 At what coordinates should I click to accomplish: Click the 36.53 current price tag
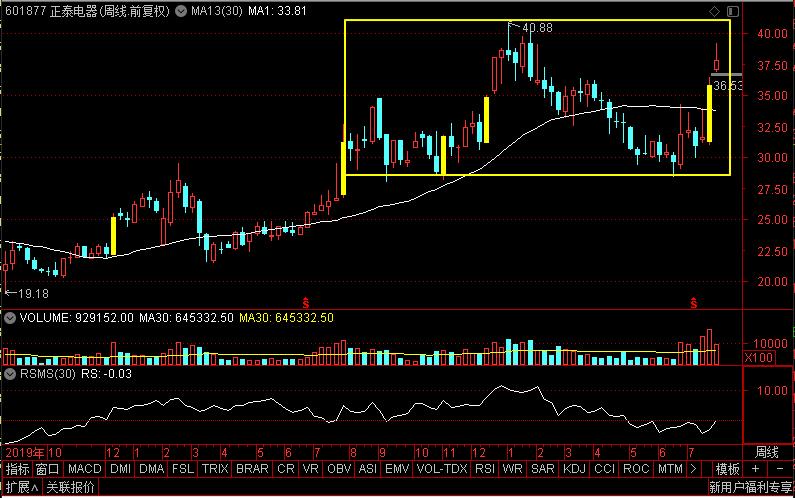coord(728,86)
